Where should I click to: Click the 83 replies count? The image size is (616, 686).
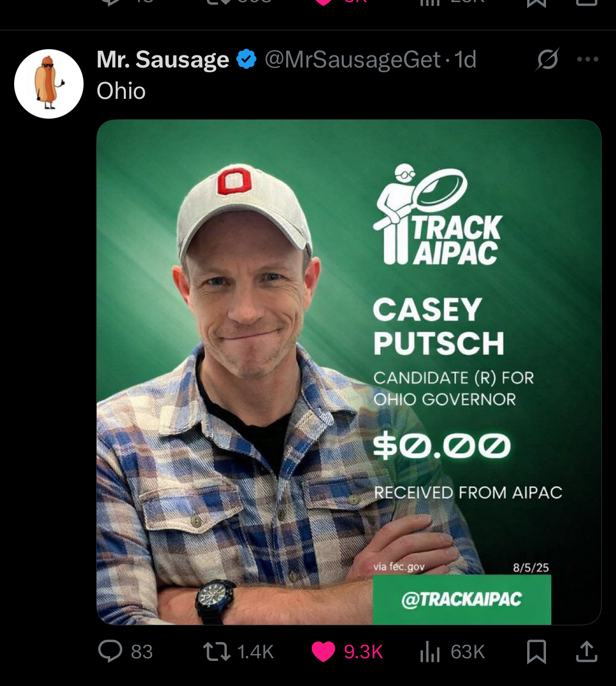[x=142, y=652]
